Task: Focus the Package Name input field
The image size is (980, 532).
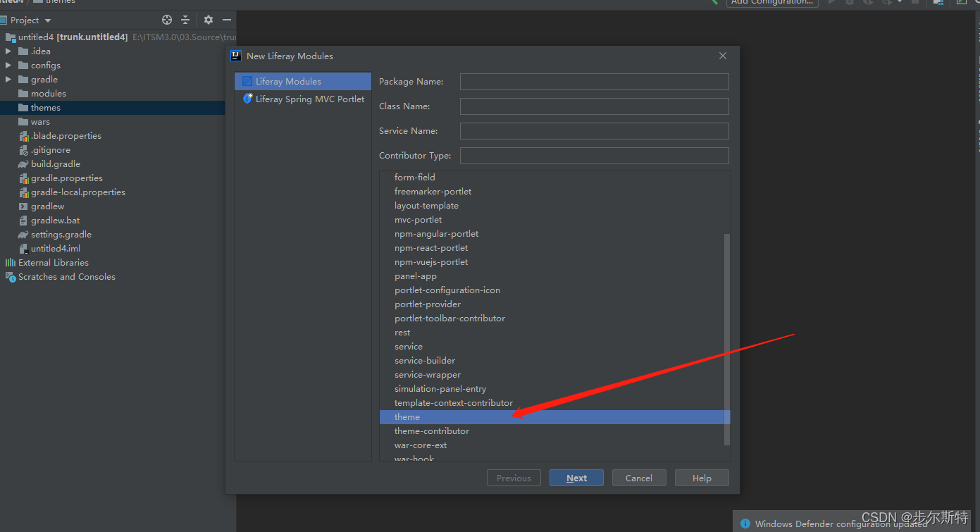Action: click(594, 82)
